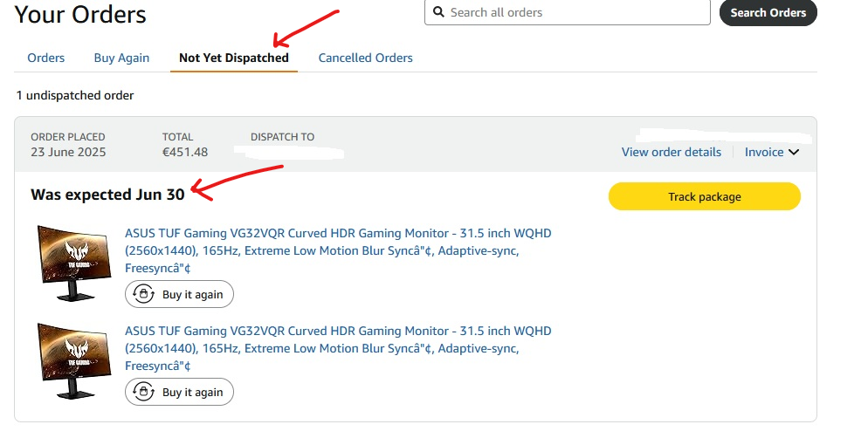
Task: Switch to the Orders tab
Action: [x=46, y=58]
